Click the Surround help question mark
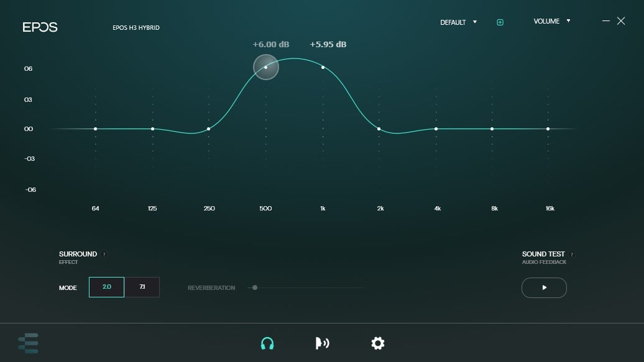644x362 pixels. pyautogui.click(x=104, y=255)
